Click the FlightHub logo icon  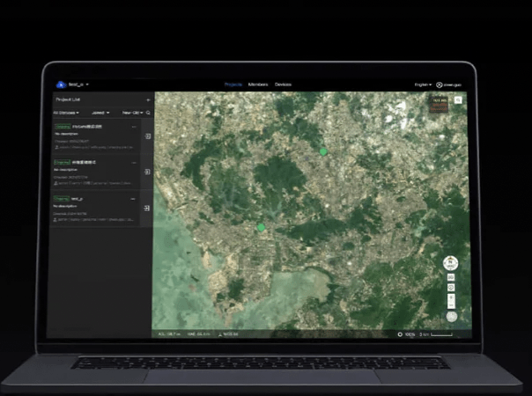click(x=61, y=84)
